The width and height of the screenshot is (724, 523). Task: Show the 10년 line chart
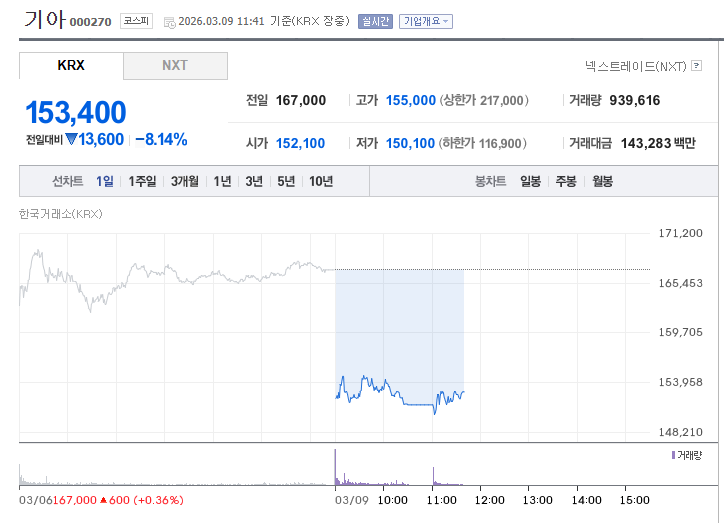321,181
